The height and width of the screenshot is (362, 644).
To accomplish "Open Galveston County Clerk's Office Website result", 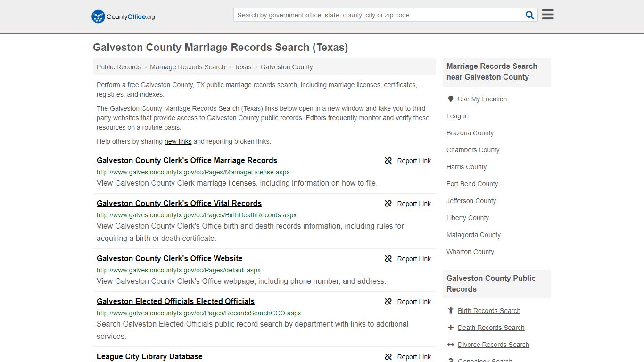I will tap(169, 258).
